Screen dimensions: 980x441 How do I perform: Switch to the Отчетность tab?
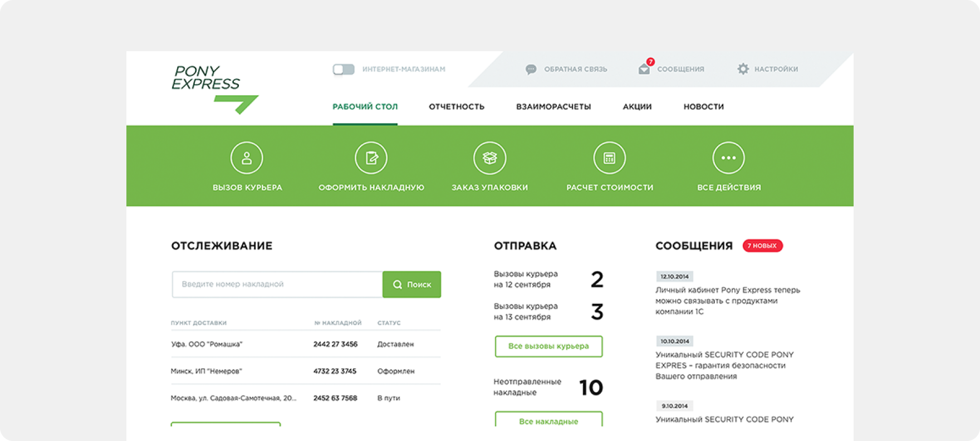click(x=457, y=107)
